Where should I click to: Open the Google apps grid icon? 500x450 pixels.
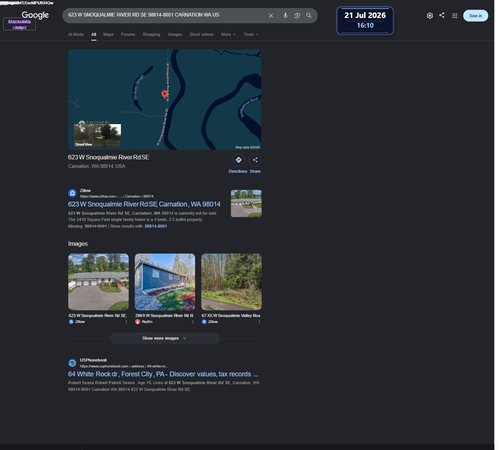point(454,16)
